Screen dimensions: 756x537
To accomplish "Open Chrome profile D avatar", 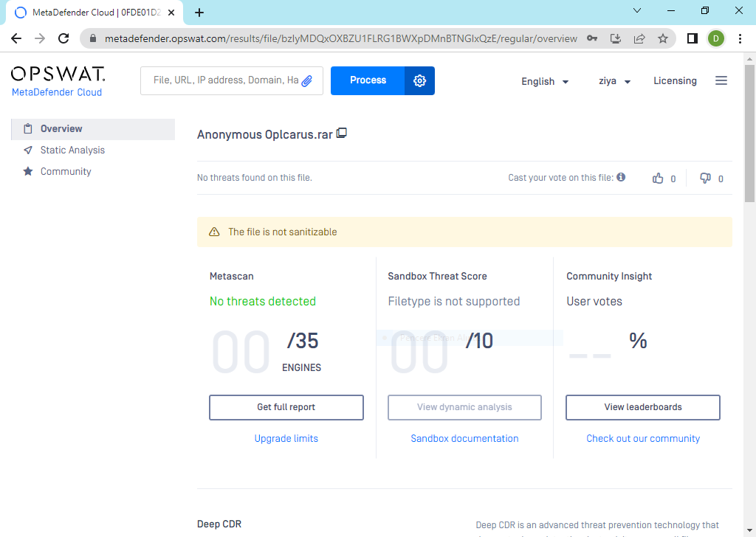I will tap(716, 38).
